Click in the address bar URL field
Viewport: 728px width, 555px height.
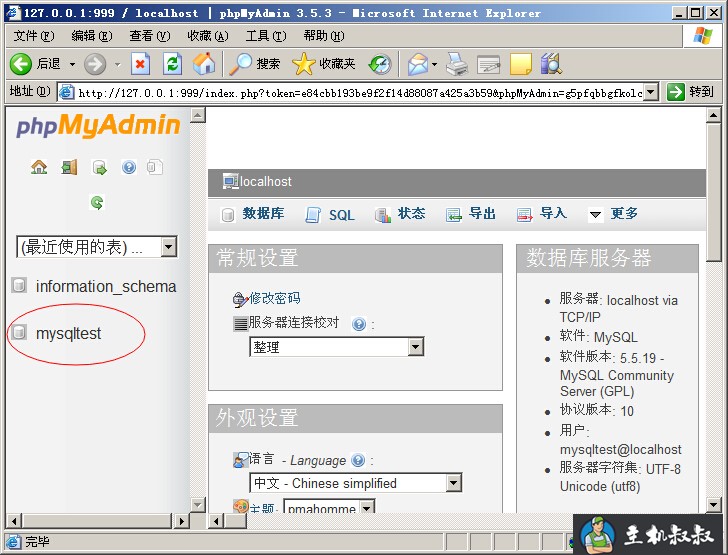(x=360, y=92)
